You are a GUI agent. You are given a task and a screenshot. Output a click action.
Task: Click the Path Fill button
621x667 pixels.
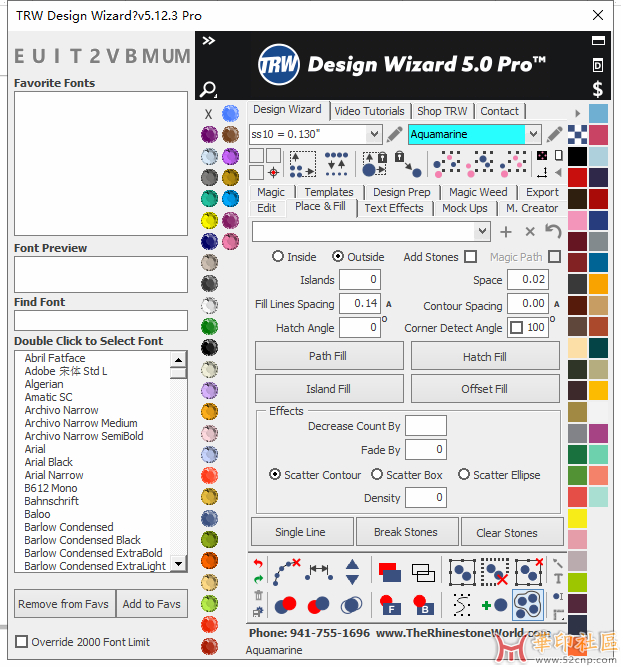tap(329, 356)
